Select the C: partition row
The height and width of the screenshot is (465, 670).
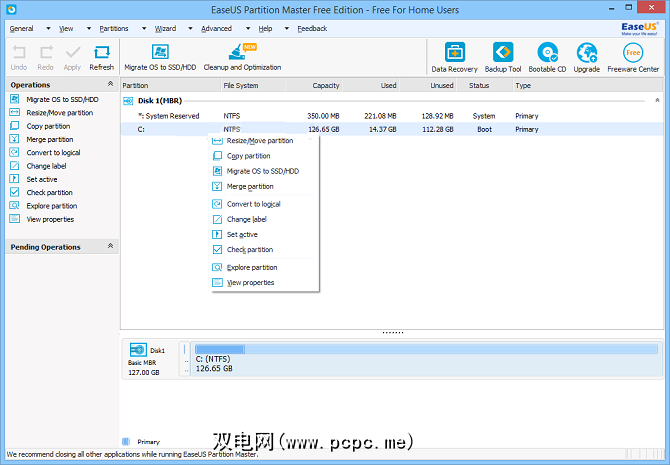coord(392,129)
